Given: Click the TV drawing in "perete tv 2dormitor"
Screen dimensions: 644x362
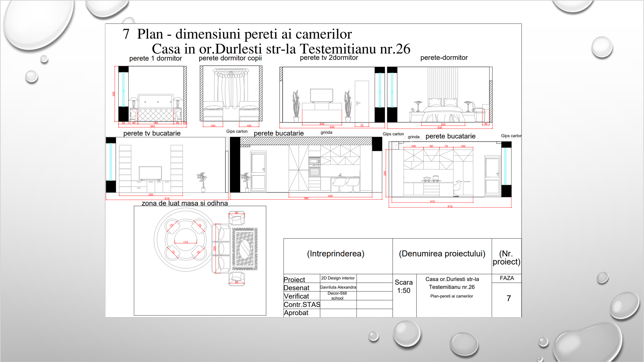Looking at the screenshot, I should click(321, 96).
